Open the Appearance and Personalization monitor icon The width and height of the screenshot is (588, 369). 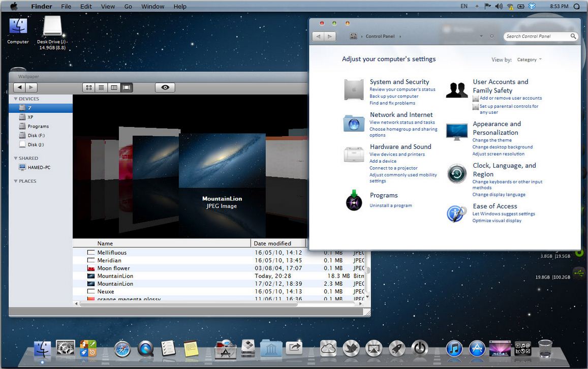tap(457, 132)
